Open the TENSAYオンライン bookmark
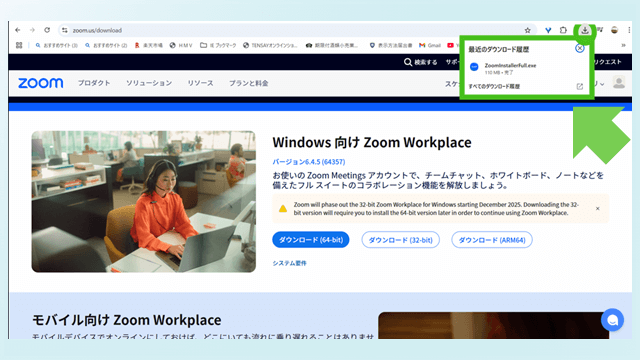Image resolution: width=640 pixels, height=360 pixels. click(270, 45)
